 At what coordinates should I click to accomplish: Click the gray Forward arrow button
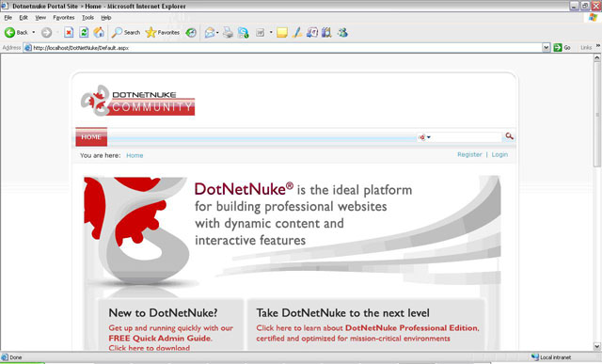(46, 33)
